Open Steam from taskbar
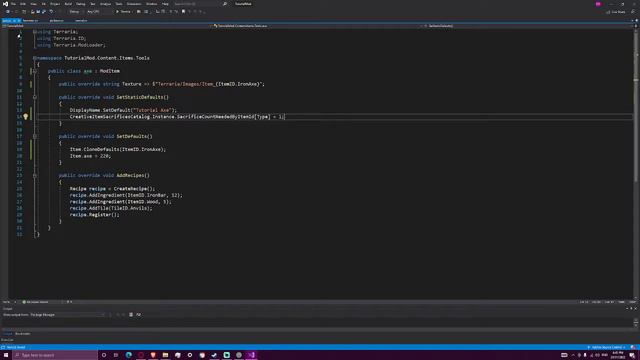640x360 pixels. (214, 355)
